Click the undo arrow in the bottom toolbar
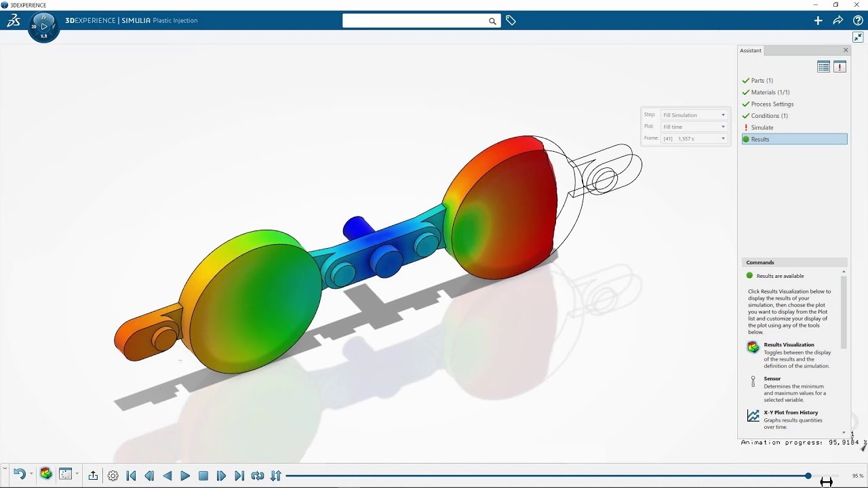868x488 pixels. tap(20, 474)
